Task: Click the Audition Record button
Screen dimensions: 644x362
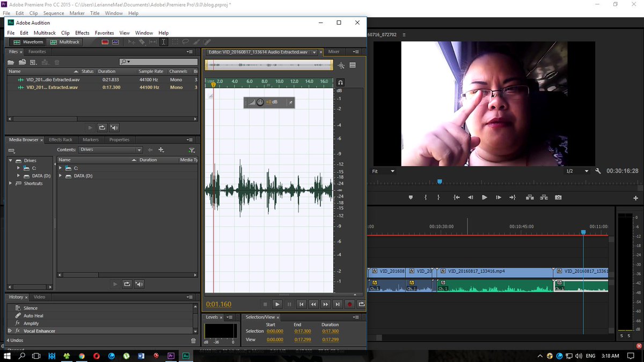Action: (x=349, y=305)
